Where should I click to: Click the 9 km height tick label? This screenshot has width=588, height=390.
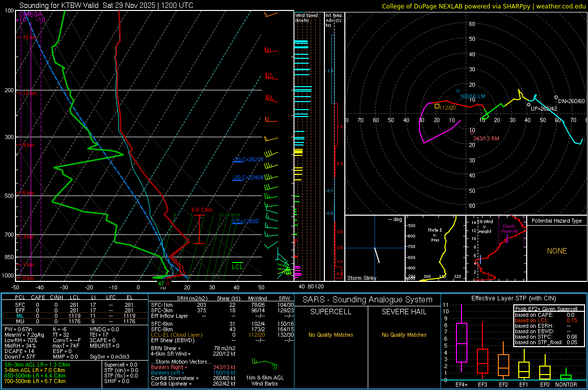[28, 145]
